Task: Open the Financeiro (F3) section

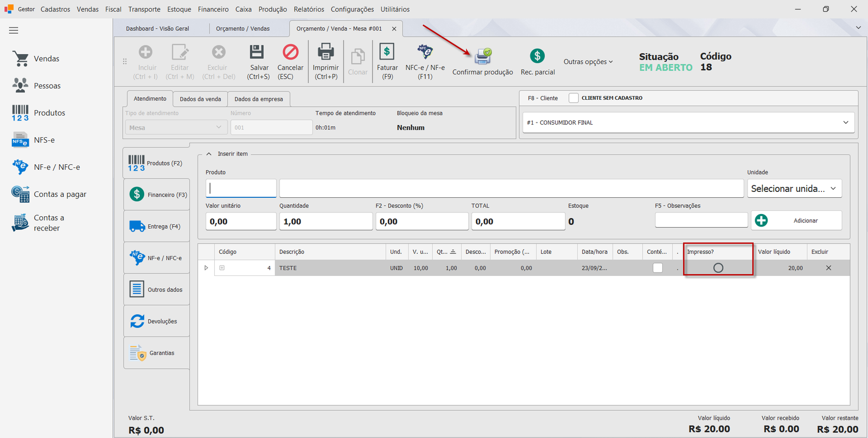Action: coord(156,195)
